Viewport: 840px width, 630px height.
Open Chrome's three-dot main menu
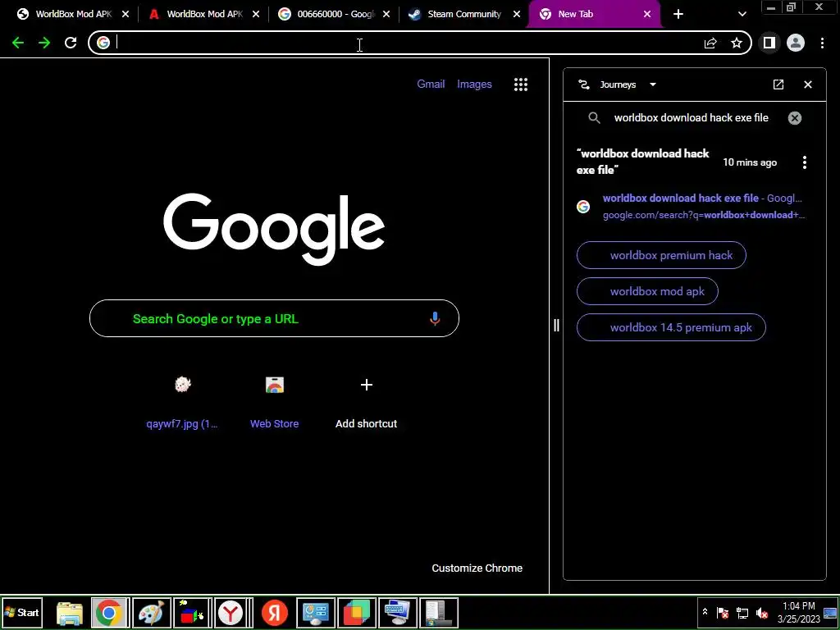822,43
